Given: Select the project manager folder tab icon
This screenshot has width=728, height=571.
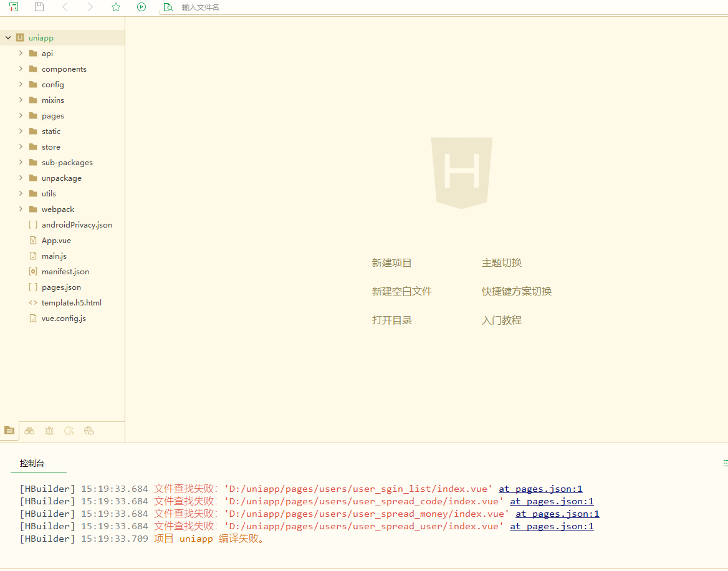Looking at the screenshot, I should 9,430.
